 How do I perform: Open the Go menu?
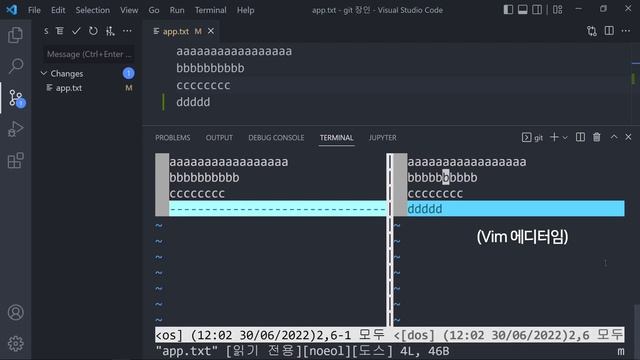coord(154,10)
